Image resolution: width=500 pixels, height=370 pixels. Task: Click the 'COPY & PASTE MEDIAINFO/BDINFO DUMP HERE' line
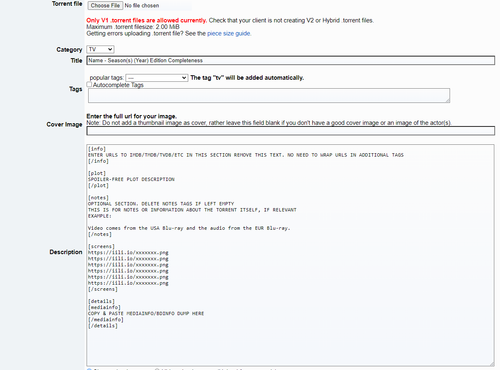coord(146,313)
